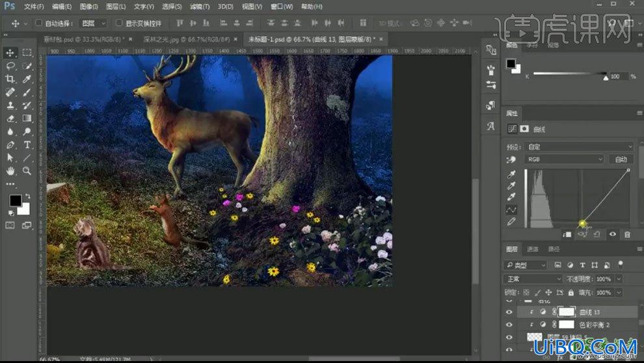Viewport: 644px width, 363px height.
Task: Select the Line shape tool
Action: click(27, 157)
